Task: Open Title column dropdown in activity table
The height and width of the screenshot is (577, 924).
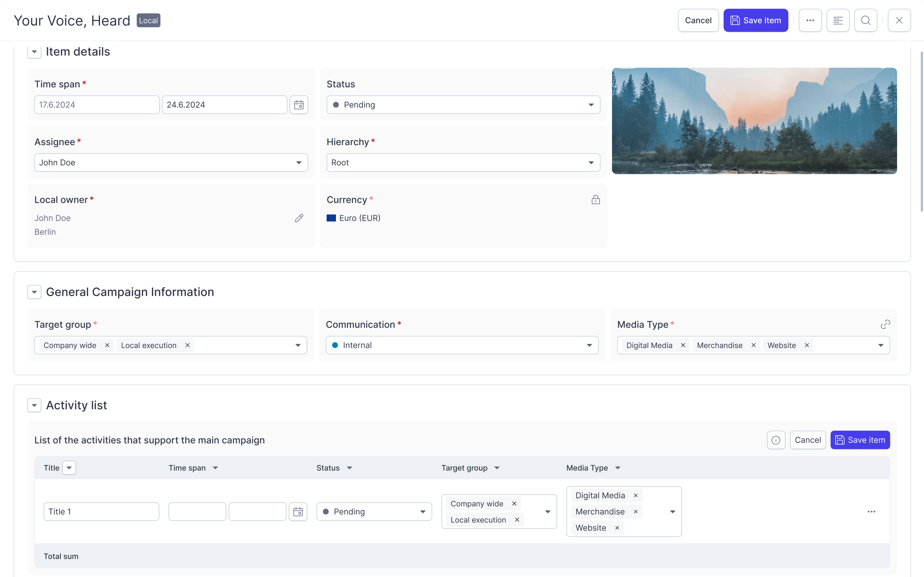Action: [69, 468]
